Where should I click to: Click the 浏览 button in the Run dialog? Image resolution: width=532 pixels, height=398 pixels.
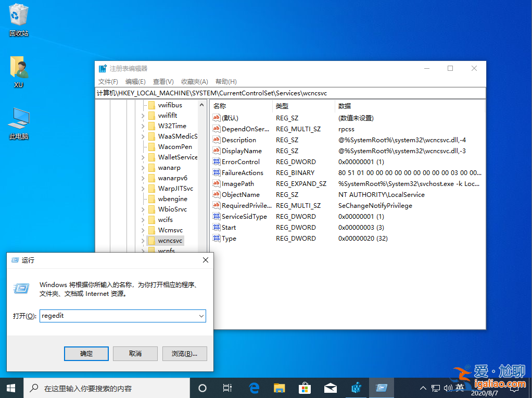tap(184, 353)
